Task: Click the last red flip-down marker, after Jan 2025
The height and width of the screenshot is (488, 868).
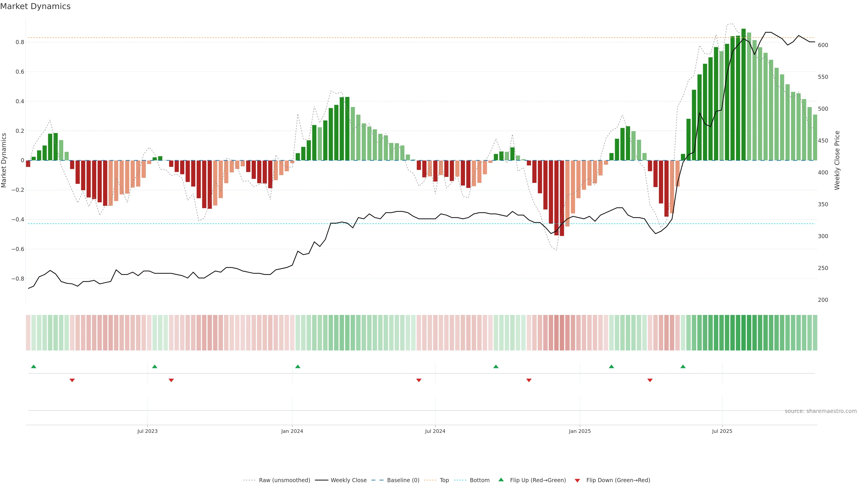Action: tap(650, 380)
